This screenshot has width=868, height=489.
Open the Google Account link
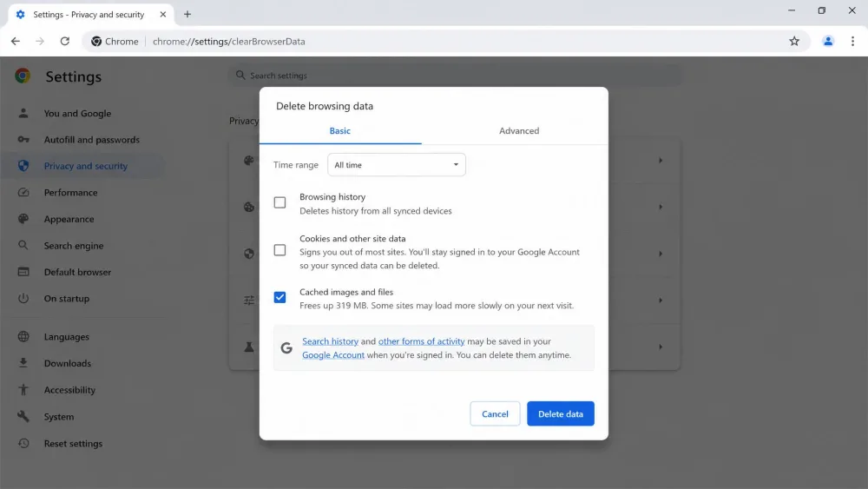pyautogui.click(x=333, y=355)
